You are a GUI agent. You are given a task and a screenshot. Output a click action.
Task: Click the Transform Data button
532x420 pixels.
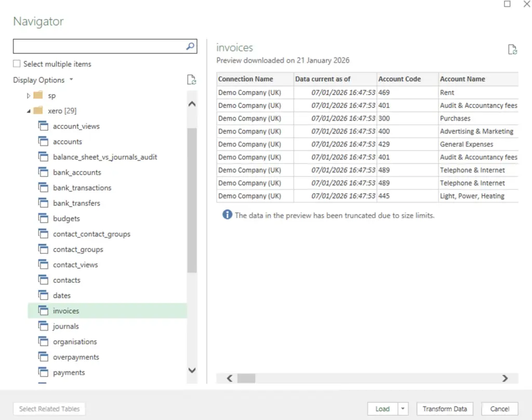[445, 409]
